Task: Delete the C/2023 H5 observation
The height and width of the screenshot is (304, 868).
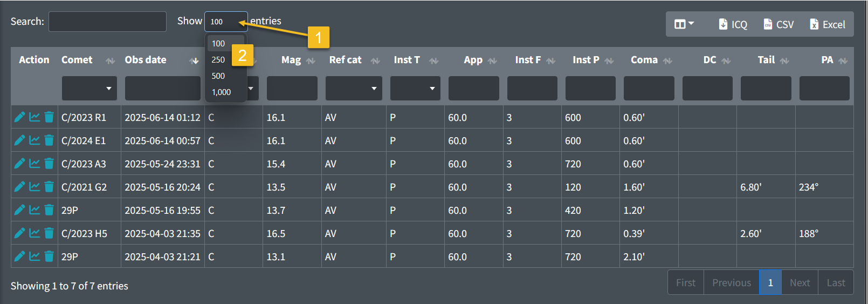Action: click(x=49, y=233)
